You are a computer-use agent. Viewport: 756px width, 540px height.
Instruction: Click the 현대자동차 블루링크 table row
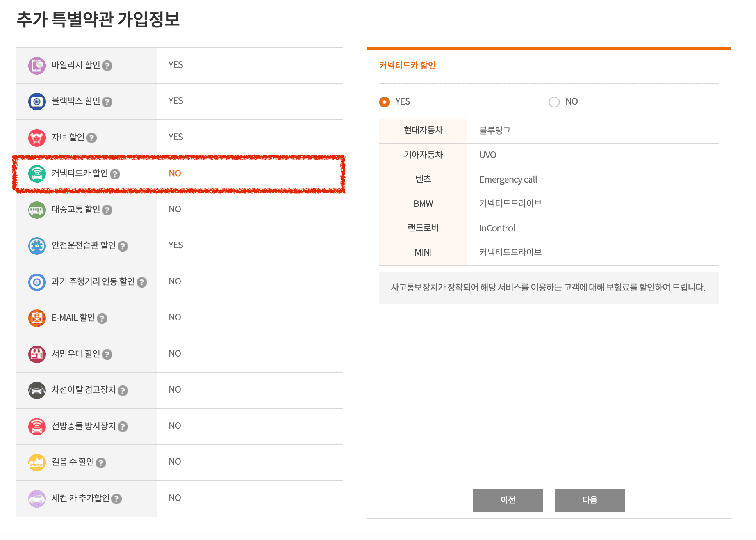[549, 131]
